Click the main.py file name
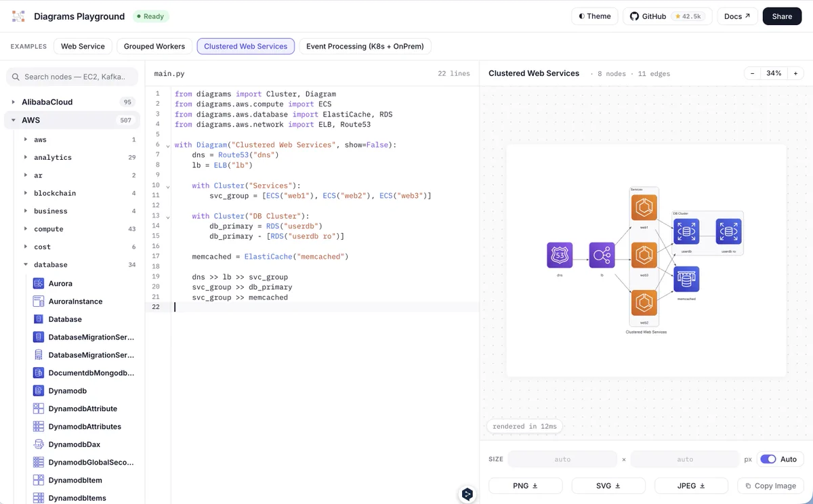The image size is (813, 504). pos(169,73)
